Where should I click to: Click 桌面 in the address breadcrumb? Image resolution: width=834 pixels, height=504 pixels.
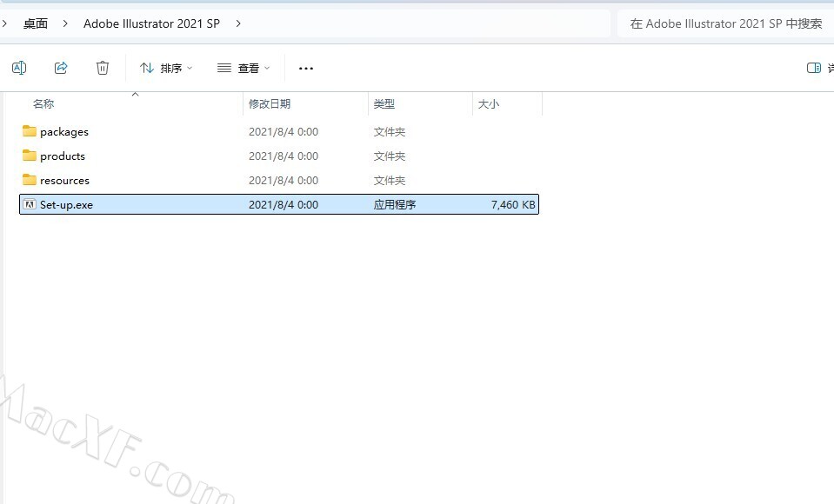(x=36, y=23)
